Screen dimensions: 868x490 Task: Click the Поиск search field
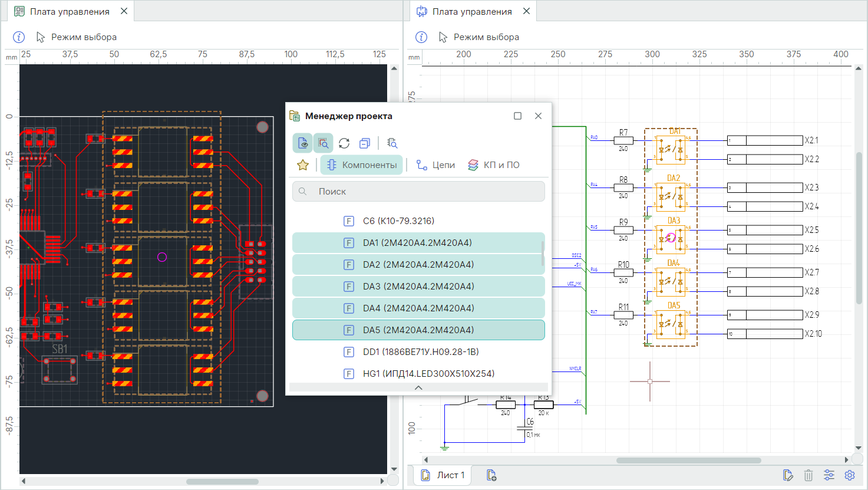pos(418,192)
